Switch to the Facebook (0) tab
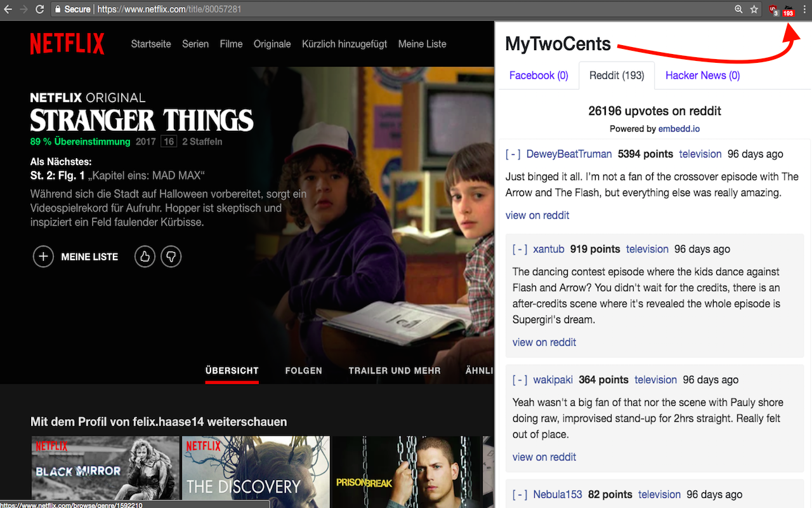This screenshot has height=508, width=812. (539, 76)
